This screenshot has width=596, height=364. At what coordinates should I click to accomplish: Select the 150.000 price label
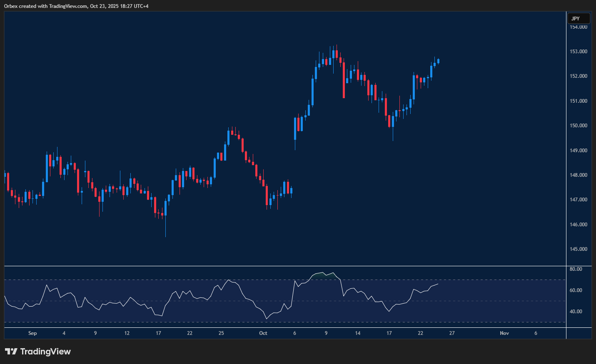point(579,125)
